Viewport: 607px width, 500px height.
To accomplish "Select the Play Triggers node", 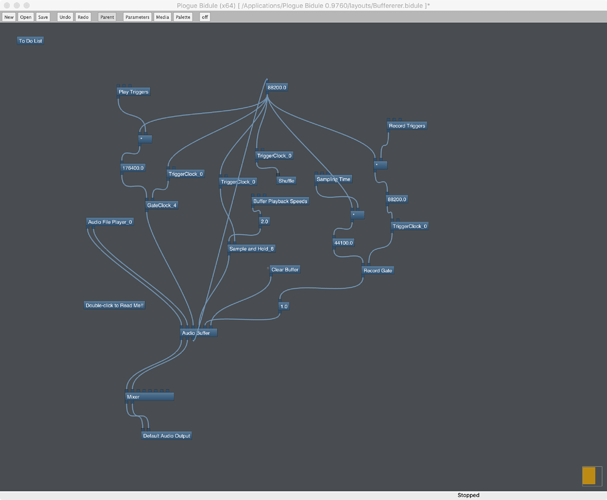I will click(133, 92).
